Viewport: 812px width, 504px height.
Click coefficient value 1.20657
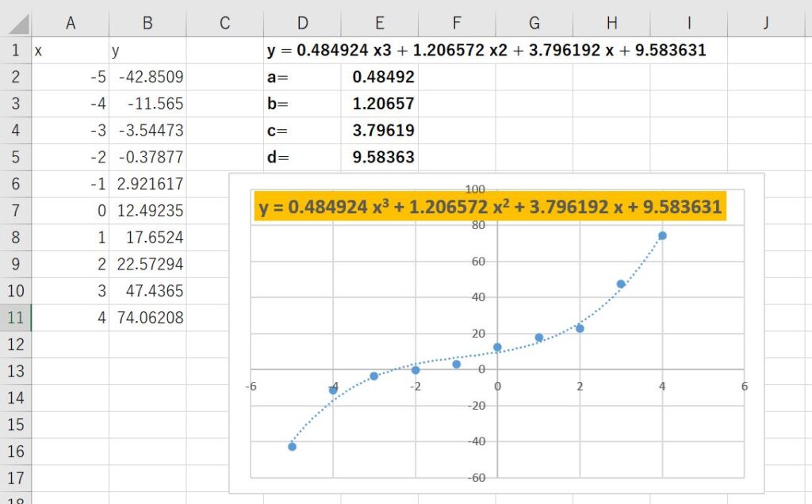(380, 104)
